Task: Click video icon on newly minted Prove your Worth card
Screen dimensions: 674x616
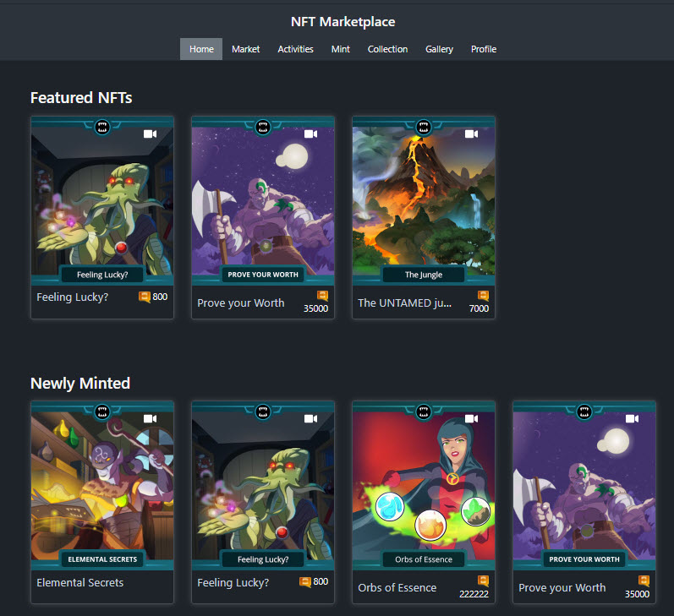Action: click(632, 419)
